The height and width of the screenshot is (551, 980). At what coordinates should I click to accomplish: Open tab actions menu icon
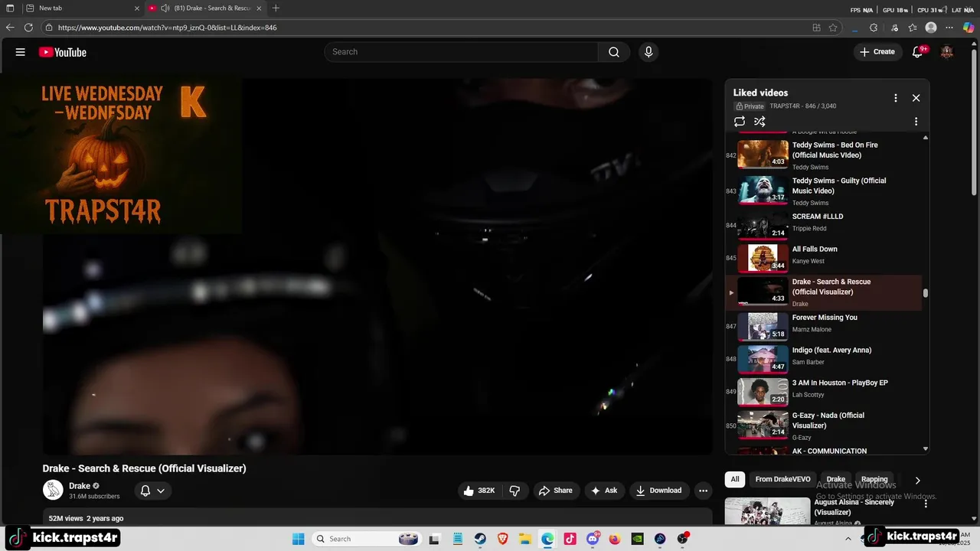click(x=10, y=8)
